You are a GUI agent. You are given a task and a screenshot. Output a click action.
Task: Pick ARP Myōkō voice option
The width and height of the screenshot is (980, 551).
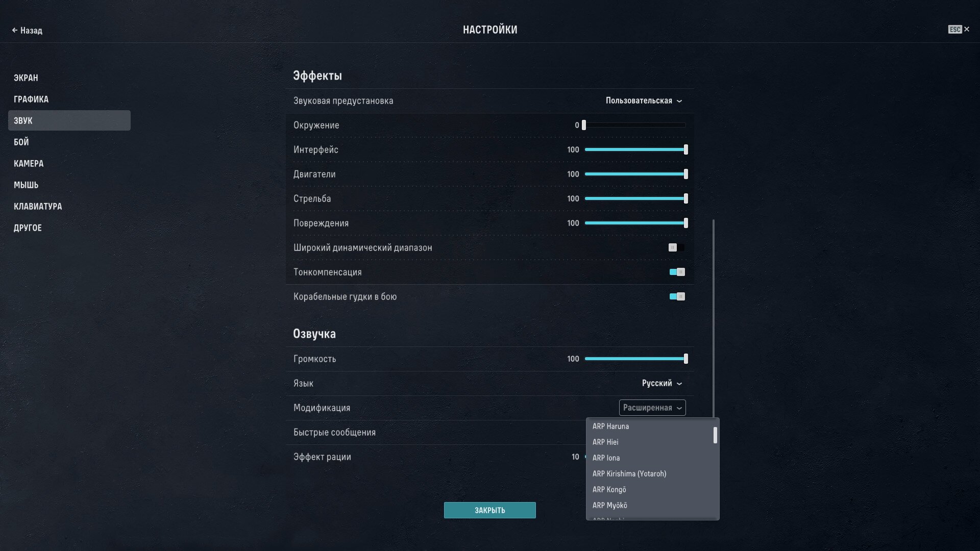tap(610, 506)
